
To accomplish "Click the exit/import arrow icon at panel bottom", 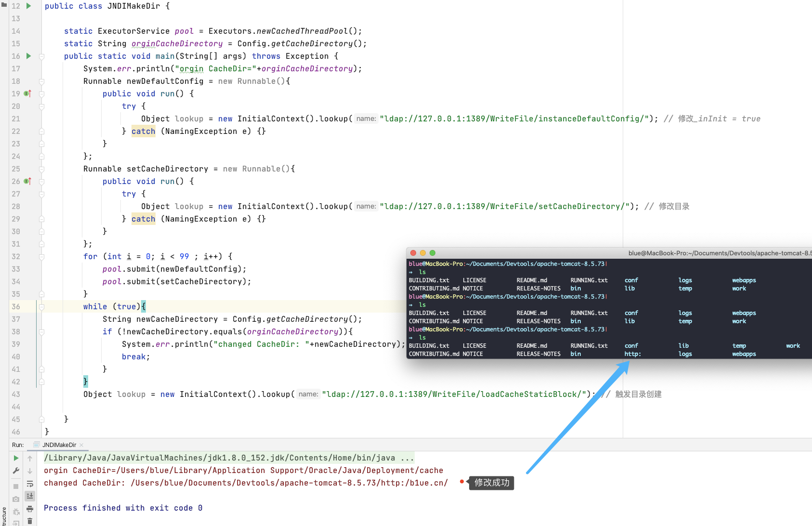I will coord(16,523).
